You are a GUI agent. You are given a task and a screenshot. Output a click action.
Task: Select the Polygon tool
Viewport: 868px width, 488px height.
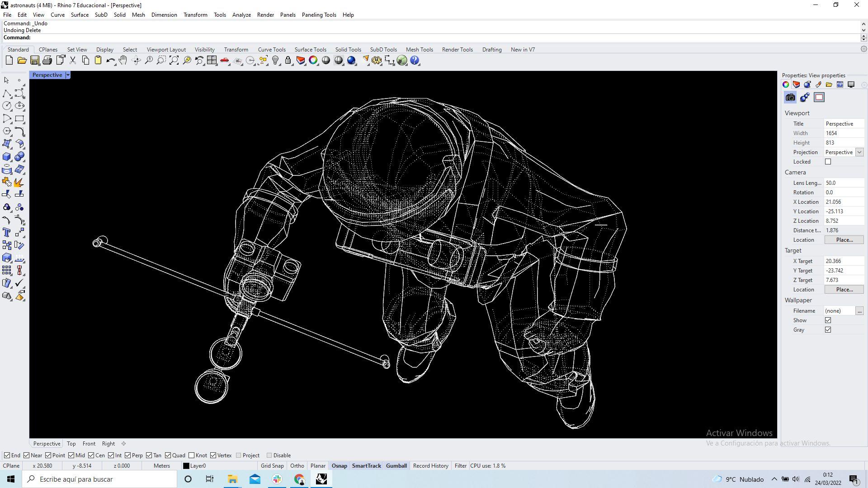click(6, 131)
